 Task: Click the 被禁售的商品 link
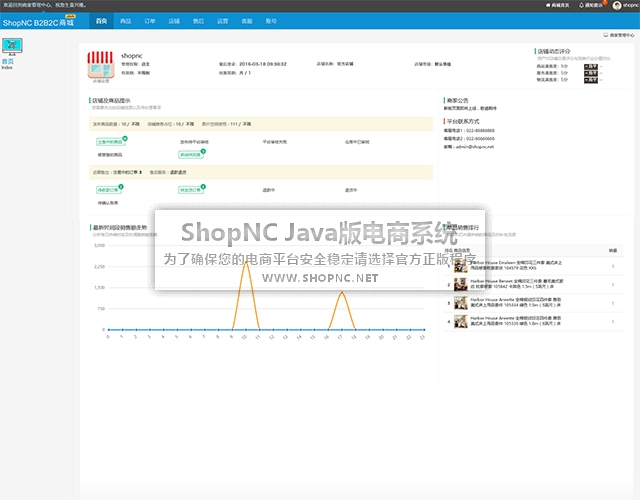(x=110, y=155)
